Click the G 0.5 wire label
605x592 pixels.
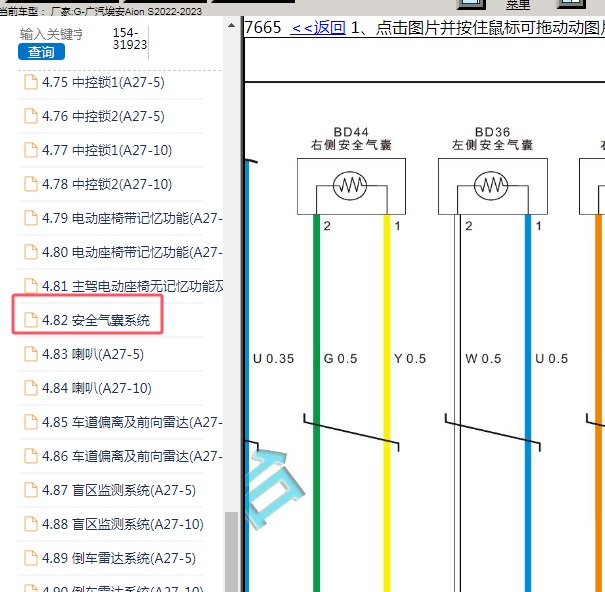coord(340,359)
